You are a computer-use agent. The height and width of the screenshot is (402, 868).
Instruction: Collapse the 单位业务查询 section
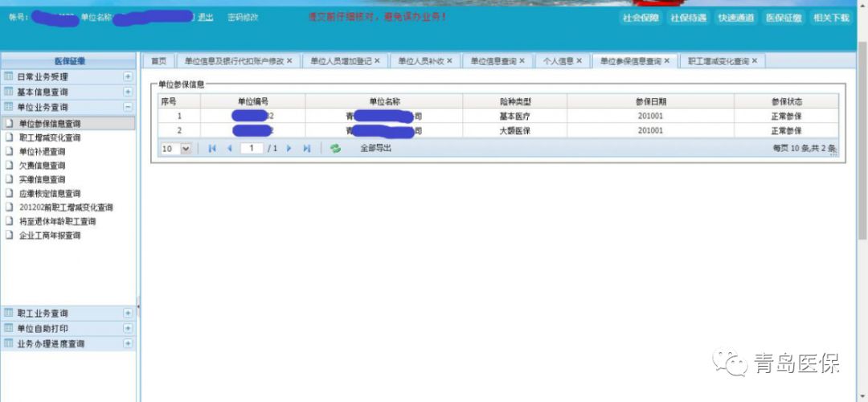coord(128,107)
